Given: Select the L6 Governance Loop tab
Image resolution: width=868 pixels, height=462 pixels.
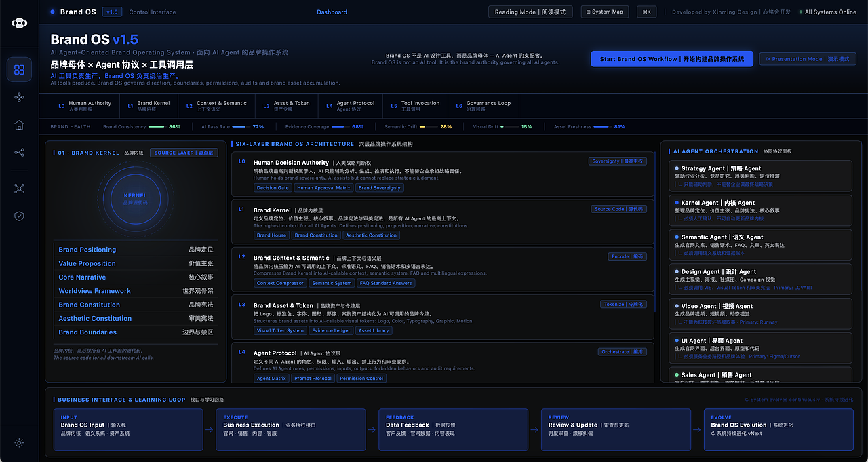Looking at the screenshot, I should click(x=484, y=106).
